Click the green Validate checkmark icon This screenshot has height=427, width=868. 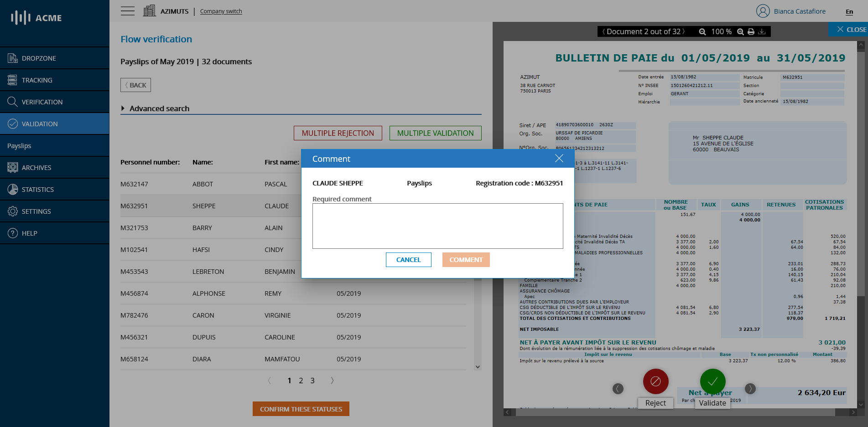pyautogui.click(x=712, y=381)
